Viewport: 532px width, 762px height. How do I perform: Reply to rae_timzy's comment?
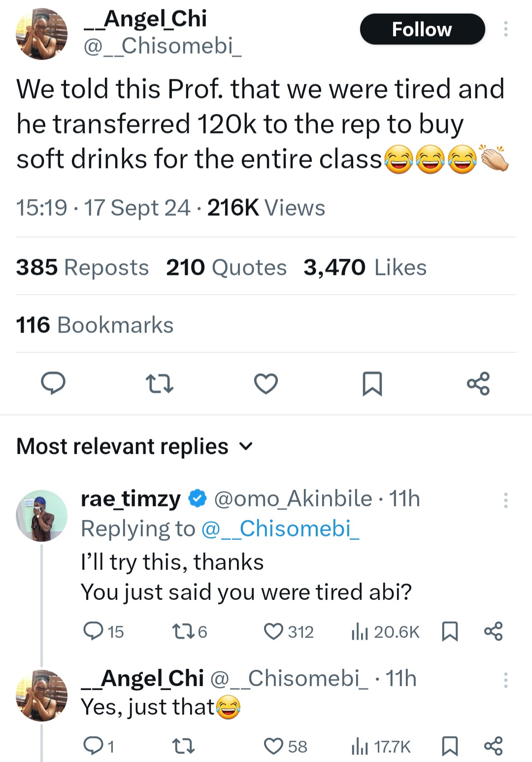pyautogui.click(x=93, y=631)
